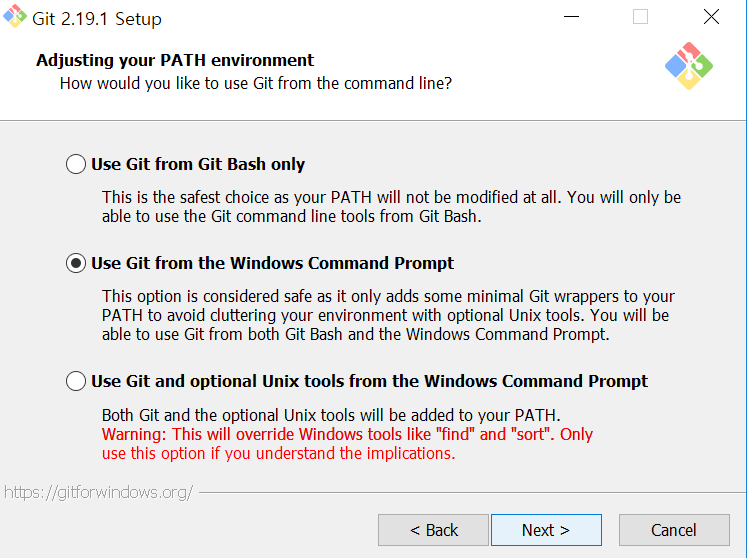
Task: Choose the Windows Command Prompt radio button
Action: (76, 263)
